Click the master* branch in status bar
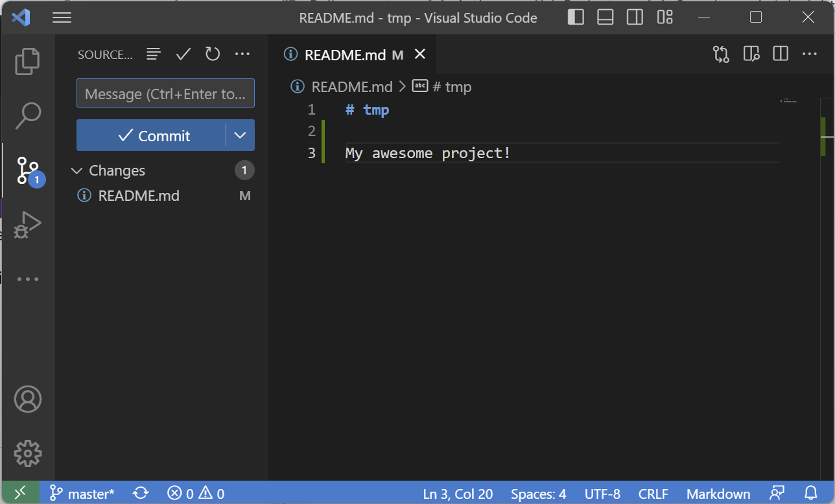835x504 pixels. click(82, 494)
